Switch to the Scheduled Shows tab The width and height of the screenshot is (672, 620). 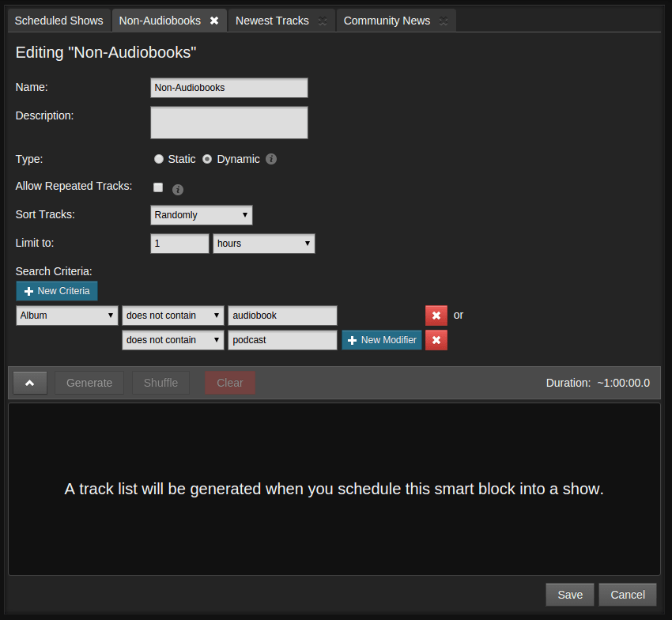pyautogui.click(x=59, y=20)
